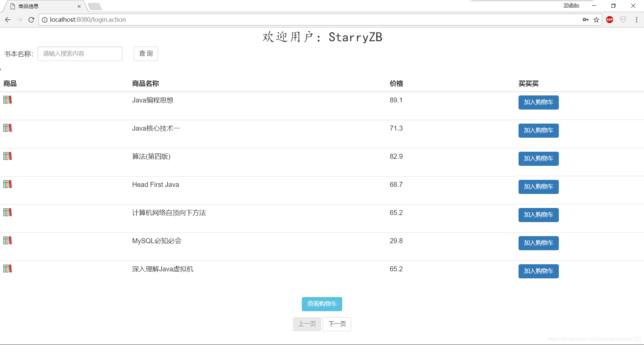644x345 pixels.
Task: Open saved passwords key icon
Action: pos(586,20)
